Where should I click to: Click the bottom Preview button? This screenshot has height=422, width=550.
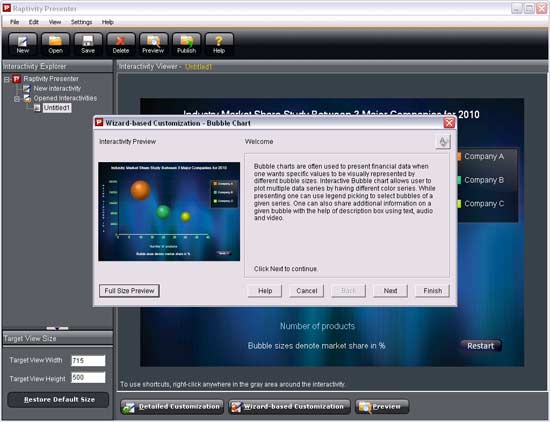(x=382, y=407)
